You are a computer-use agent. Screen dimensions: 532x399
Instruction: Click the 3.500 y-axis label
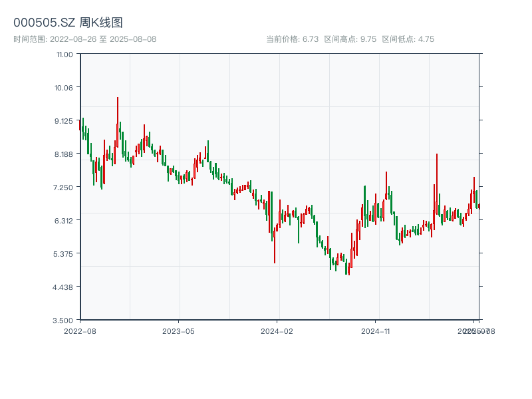click(x=65, y=320)
